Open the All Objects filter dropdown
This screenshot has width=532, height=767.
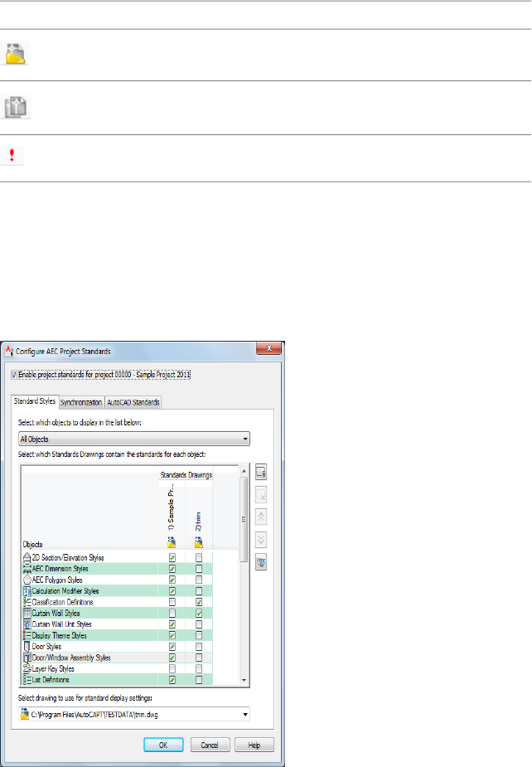tap(134, 439)
